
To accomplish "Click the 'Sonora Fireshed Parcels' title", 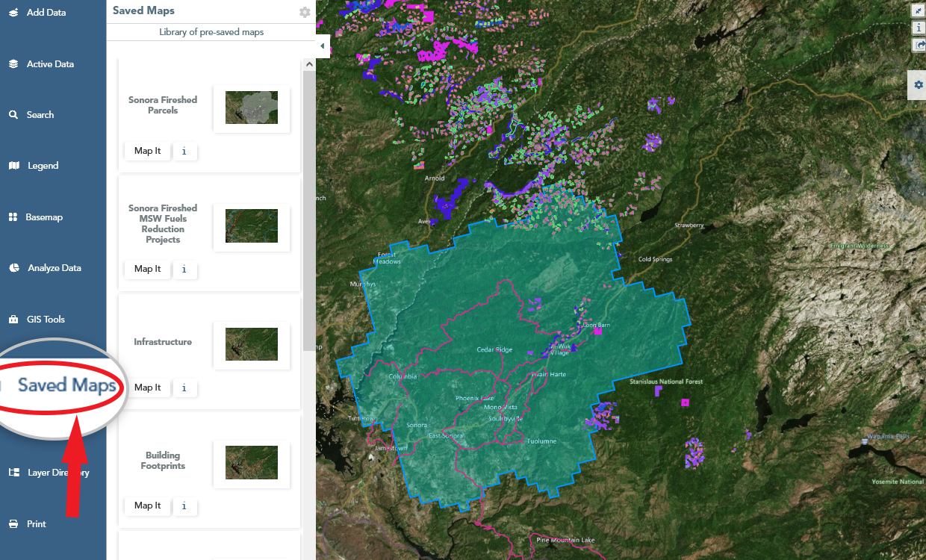I will 163,105.
